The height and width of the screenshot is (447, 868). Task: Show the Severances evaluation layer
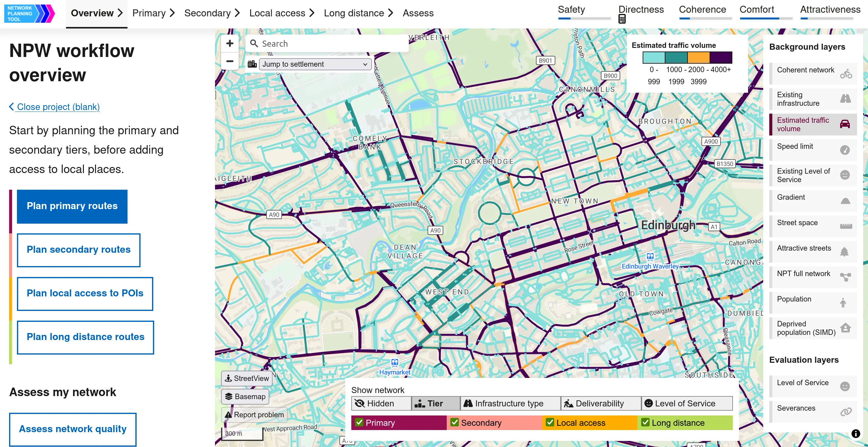813,412
